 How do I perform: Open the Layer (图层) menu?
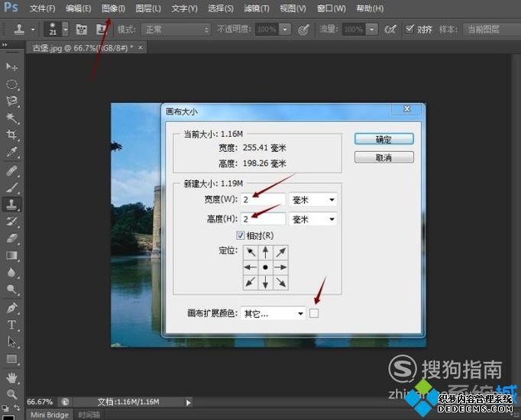148,8
